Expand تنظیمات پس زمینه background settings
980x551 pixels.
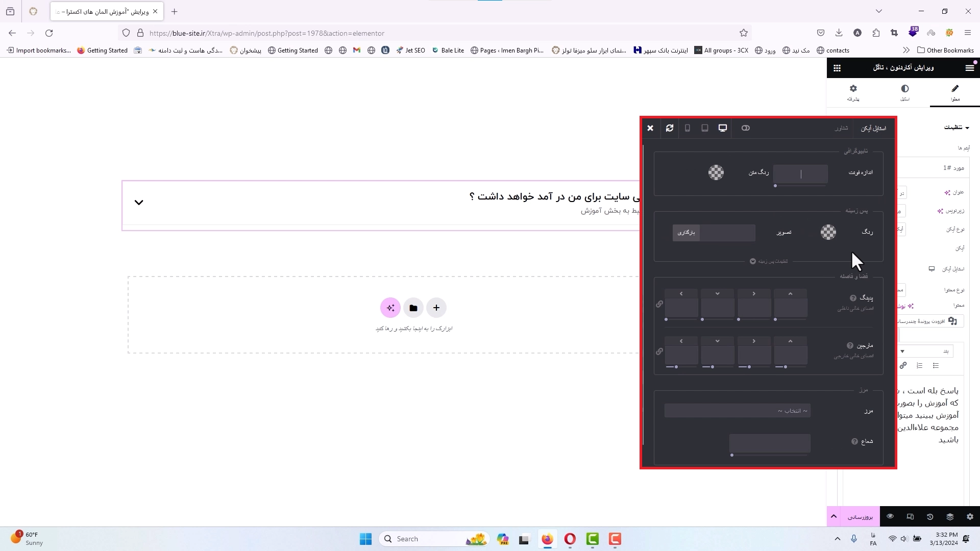769,261
